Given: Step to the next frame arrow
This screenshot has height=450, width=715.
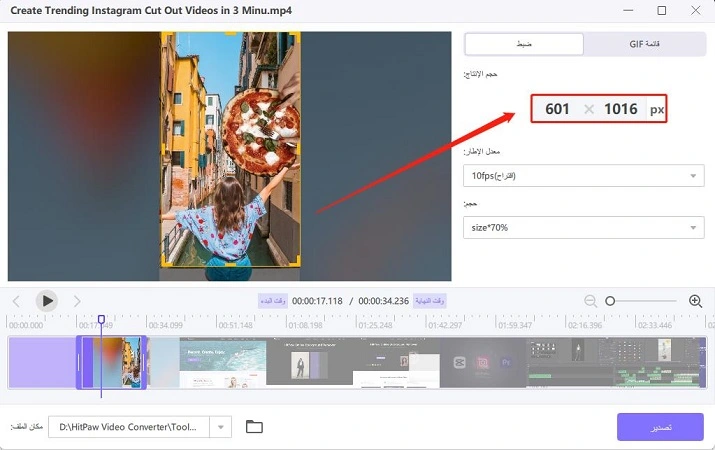Looking at the screenshot, I should pyautogui.click(x=77, y=301).
